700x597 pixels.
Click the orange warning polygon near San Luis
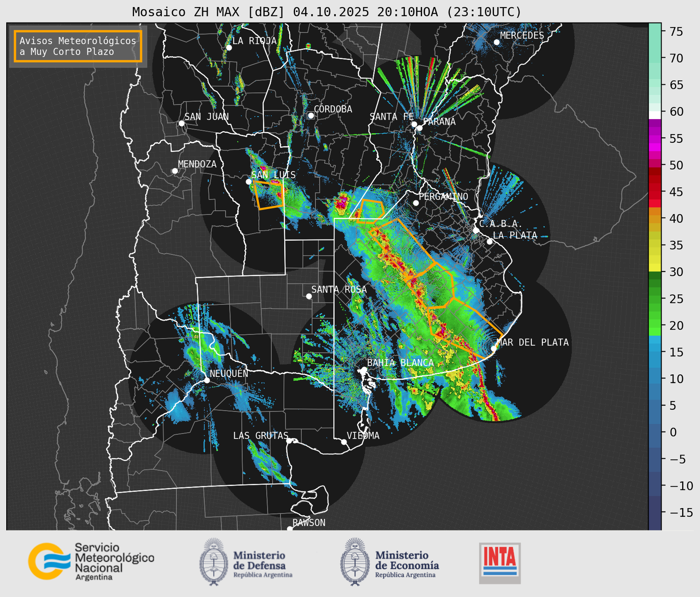tap(269, 194)
